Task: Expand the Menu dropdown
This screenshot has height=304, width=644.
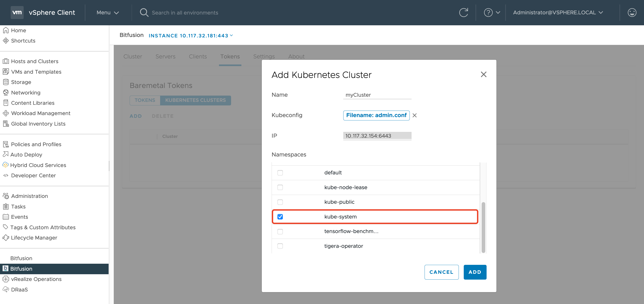Action: (108, 13)
